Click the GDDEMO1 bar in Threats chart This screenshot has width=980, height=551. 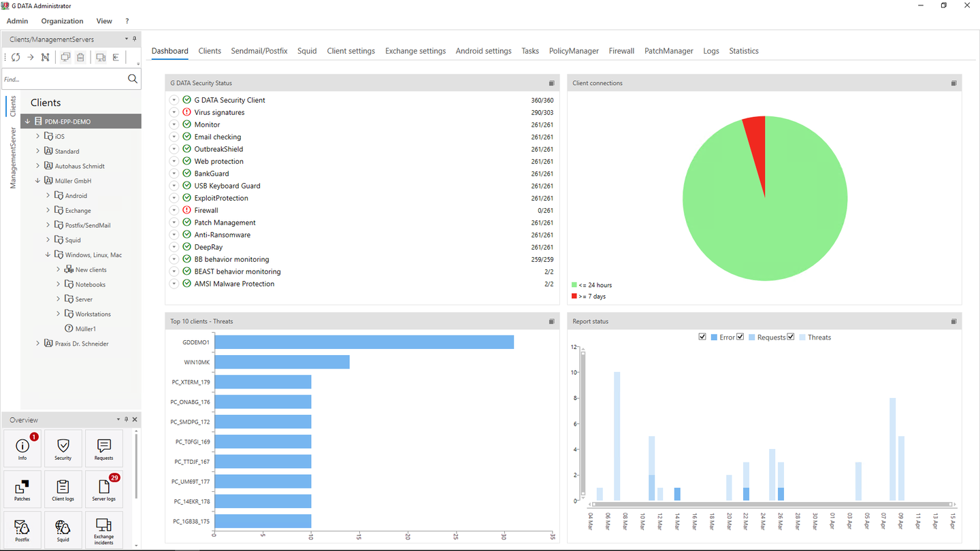[364, 342]
